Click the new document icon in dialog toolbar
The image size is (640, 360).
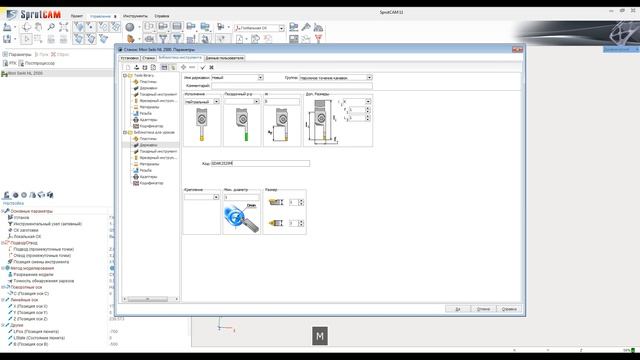coord(128,67)
